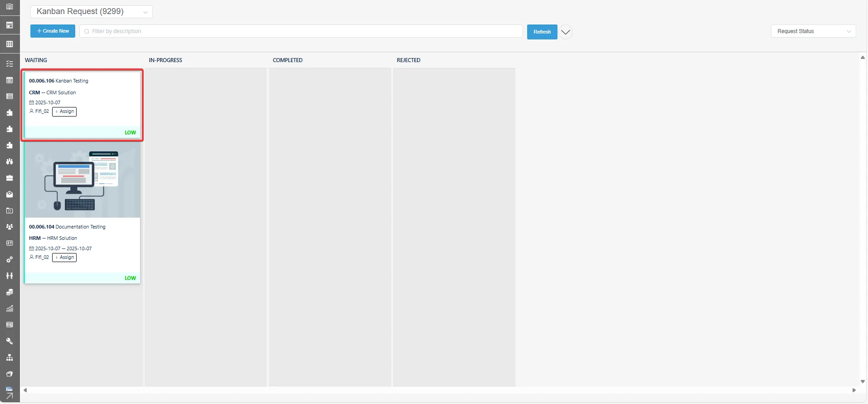Open the gears settings icon in the sidebar
Viewport: 868px width, 404px height.
(10, 260)
